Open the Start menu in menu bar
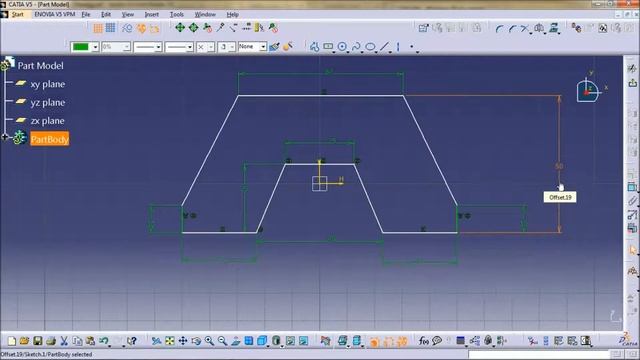The image size is (640, 360). click(x=18, y=14)
